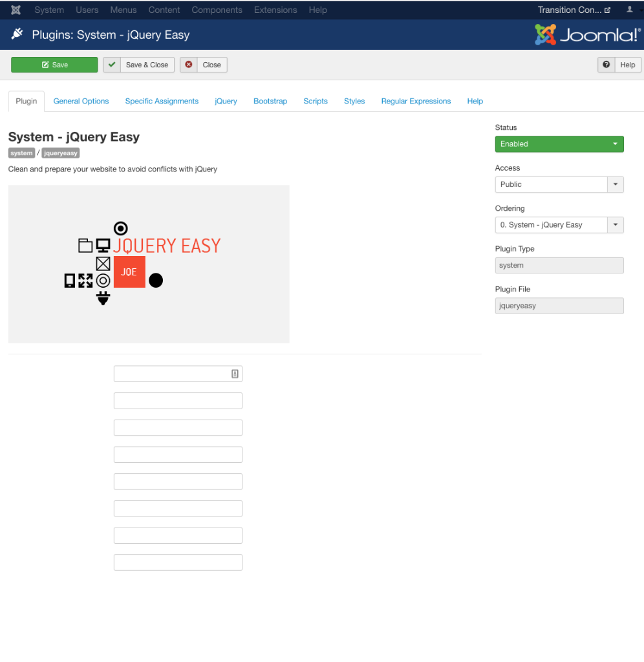Expand the Ordering dropdown
The width and height of the screenshot is (644, 662).
click(x=559, y=225)
